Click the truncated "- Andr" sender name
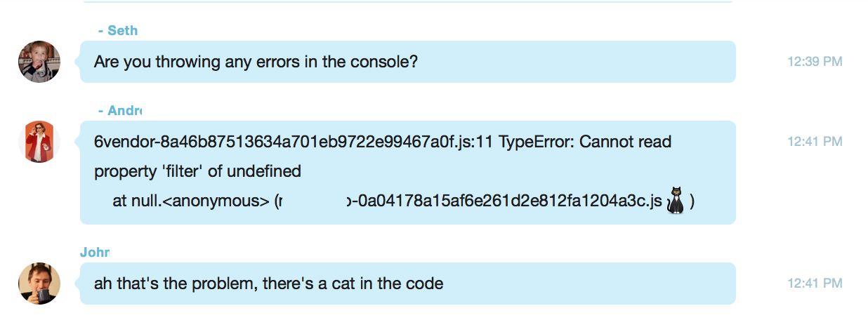Viewport: 868px width, 320px height. point(120,111)
